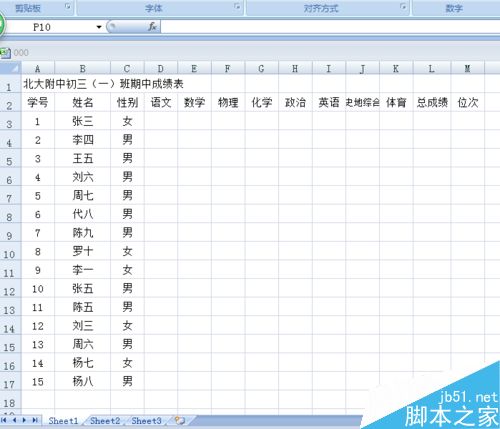The width and height of the screenshot is (500, 429).
Task: Click the 位次 header cell
Action: click(x=467, y=102)
